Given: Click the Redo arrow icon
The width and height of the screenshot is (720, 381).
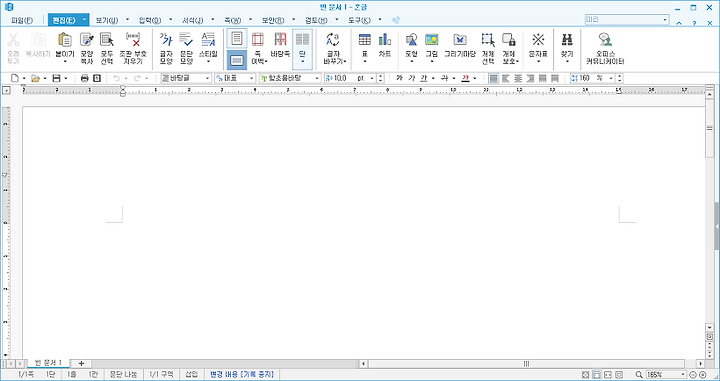Looking at the screenshot, I should 137,78.
